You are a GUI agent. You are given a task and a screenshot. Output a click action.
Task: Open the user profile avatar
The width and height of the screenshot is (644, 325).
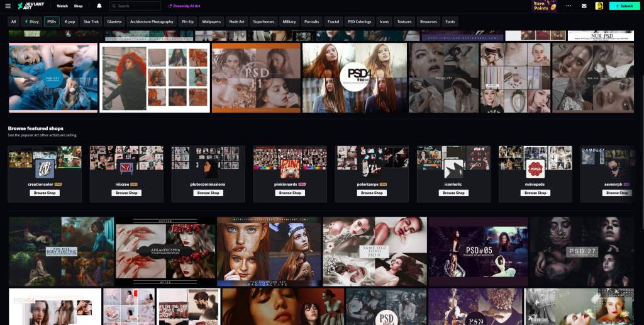pos(599,6)
